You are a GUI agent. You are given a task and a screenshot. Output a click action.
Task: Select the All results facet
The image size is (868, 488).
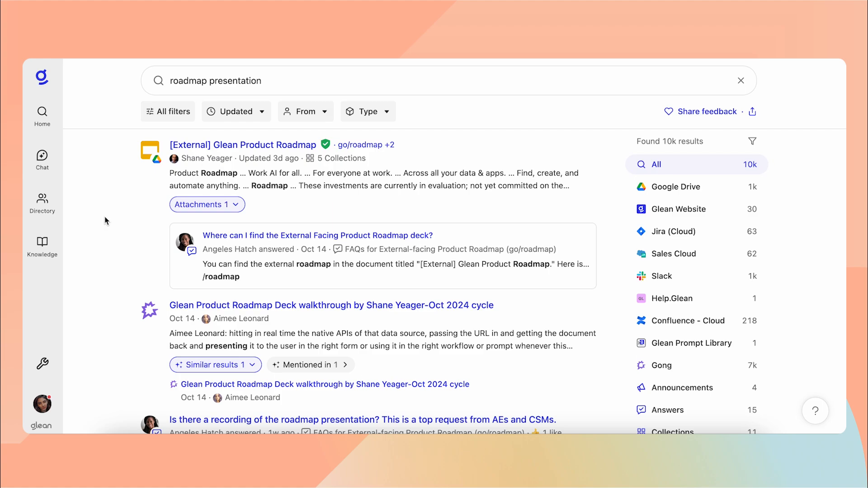[x=657, y=164]
